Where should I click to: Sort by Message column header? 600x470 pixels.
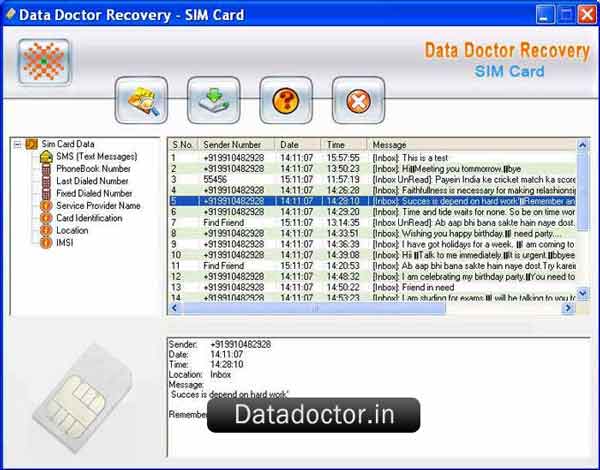pyautogui.click(x=471, y=145)
